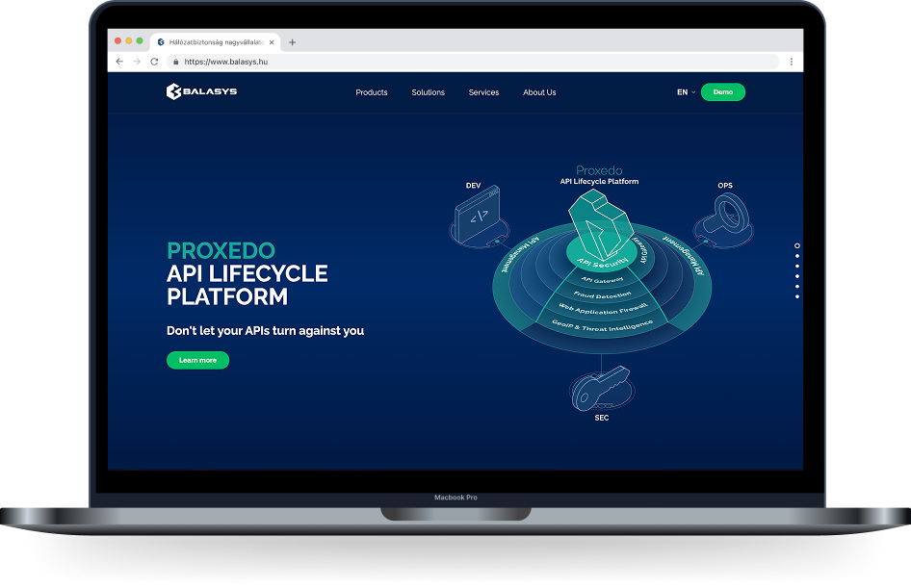Click the green Demo button
Viewport: 911px width, 588px height.
click(x=723, y=91)
